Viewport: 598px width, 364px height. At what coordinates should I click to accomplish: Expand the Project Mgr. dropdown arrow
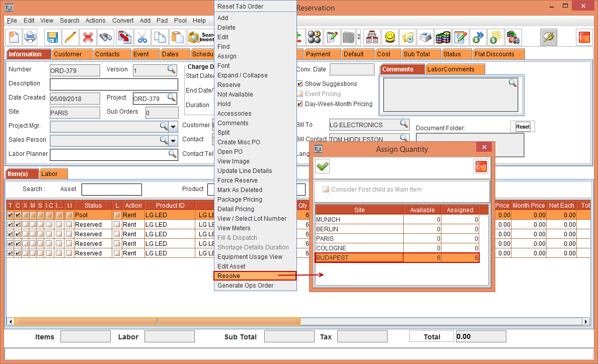click(x=174, y=126)
